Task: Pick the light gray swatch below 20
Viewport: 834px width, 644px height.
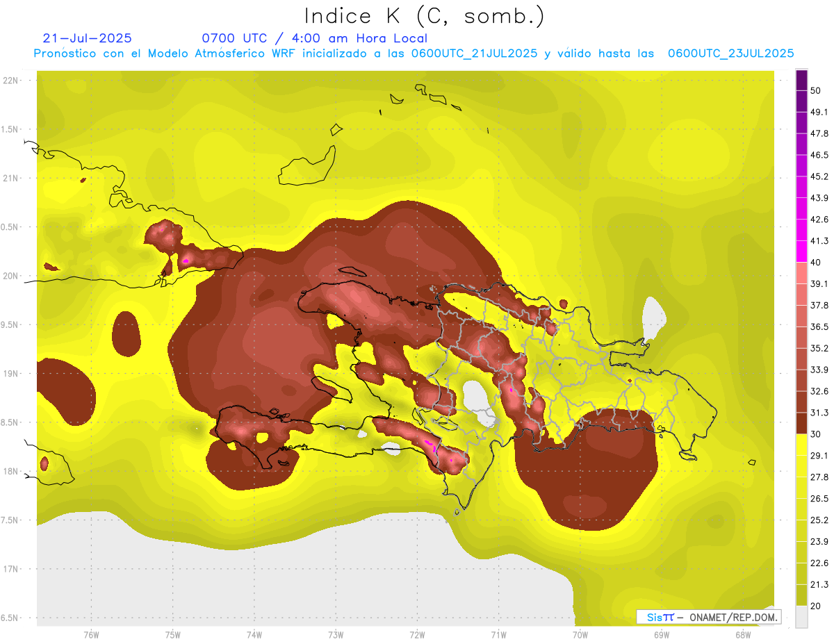Action: tap(801, 617)
